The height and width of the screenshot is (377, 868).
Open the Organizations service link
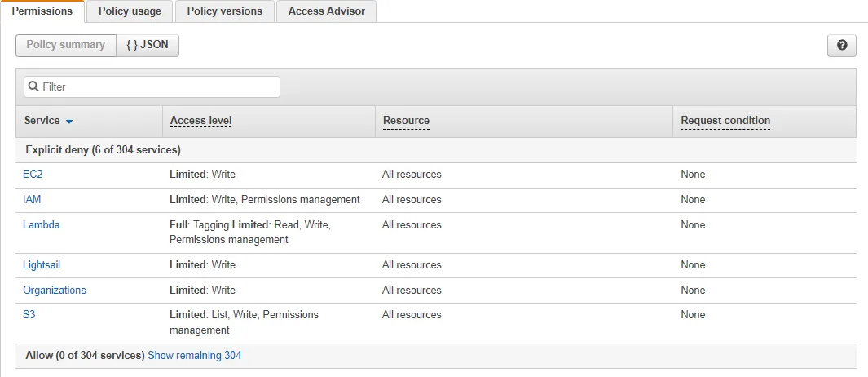point(54,291)
